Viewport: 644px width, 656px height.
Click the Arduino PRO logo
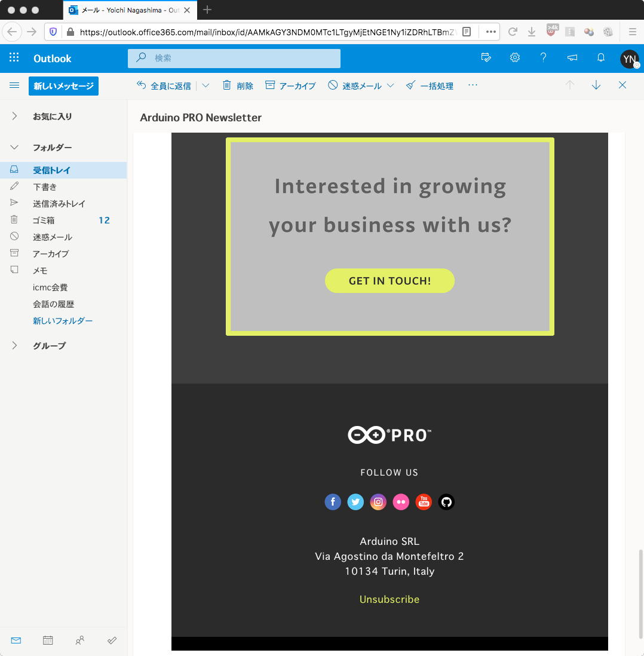click(389, 435)
